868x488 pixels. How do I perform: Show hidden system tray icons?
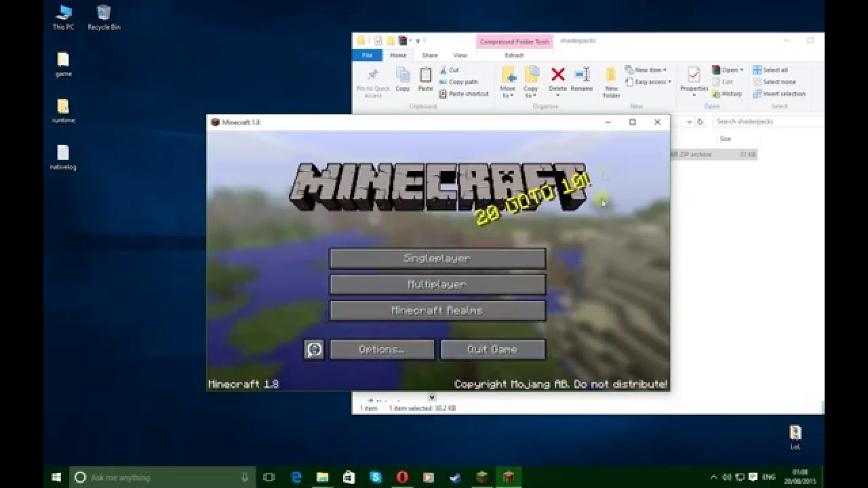715,477
